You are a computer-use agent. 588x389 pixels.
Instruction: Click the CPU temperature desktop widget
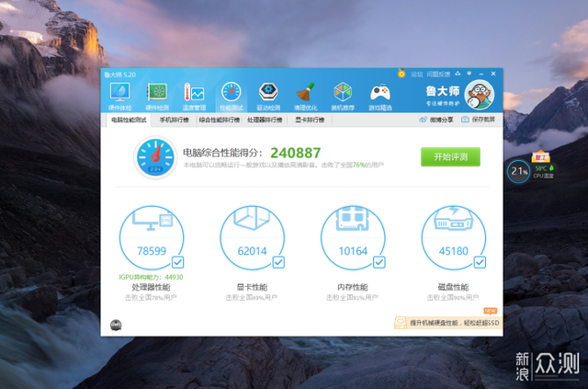coord(543,171)
